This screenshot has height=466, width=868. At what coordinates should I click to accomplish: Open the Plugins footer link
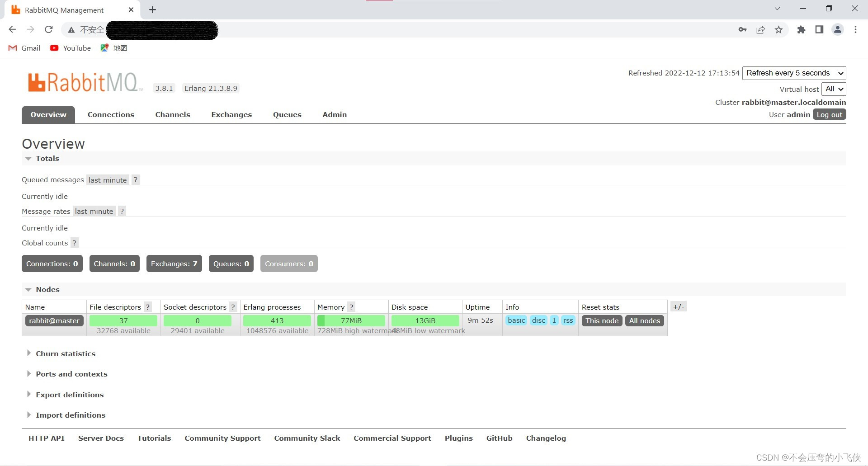[x=459, y=438]
